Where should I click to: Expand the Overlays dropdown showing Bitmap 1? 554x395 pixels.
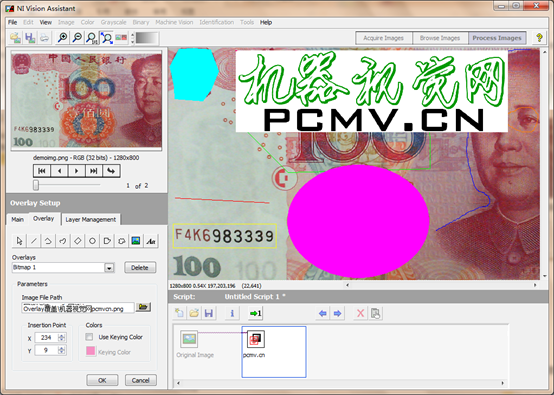[x=109, y=268]
